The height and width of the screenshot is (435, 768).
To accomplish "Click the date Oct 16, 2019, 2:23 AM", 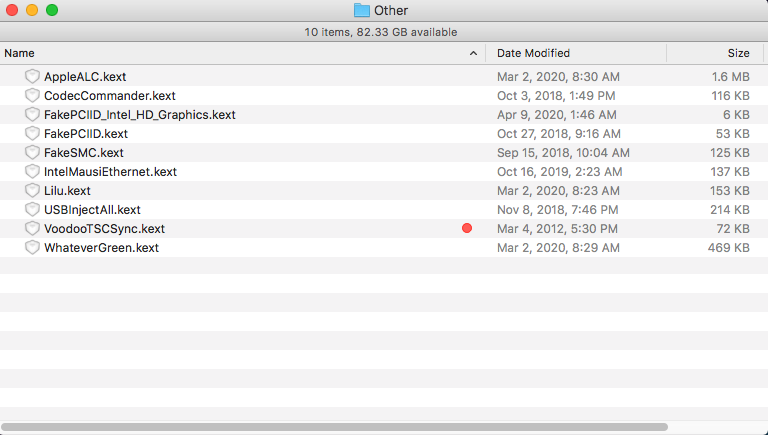I will click(x=559, y=171).
